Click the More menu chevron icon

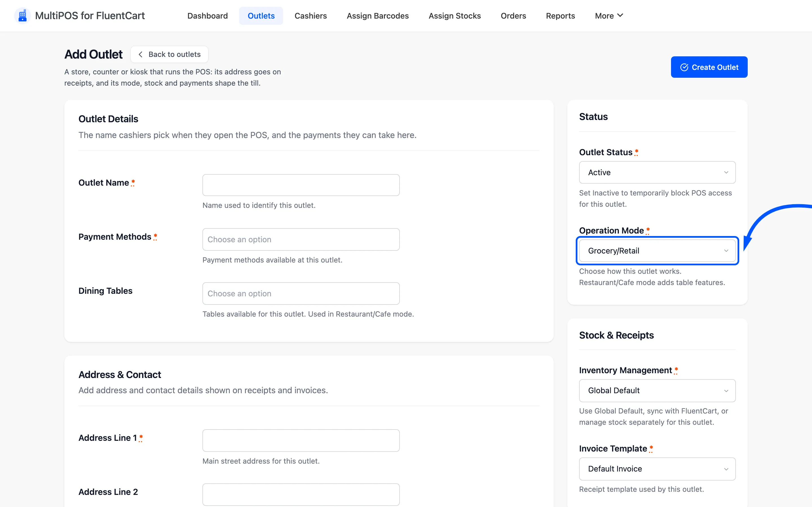pyautogui.click(x=620, y=15)
